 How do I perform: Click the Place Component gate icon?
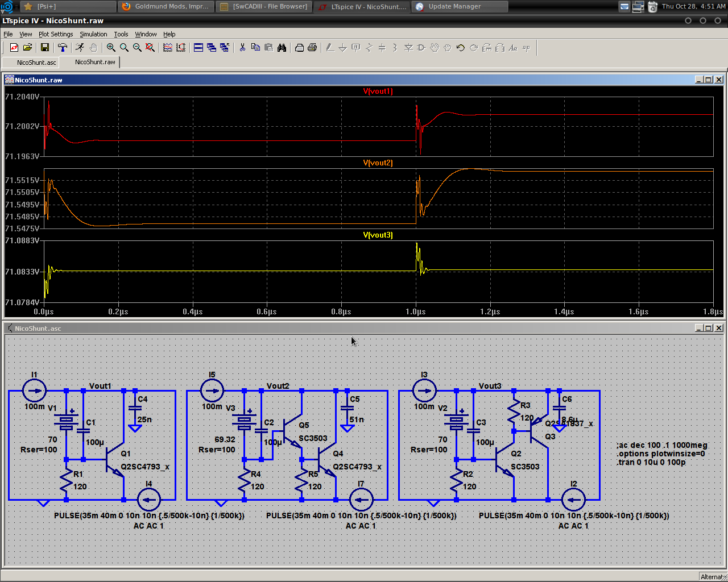(421, 48)
